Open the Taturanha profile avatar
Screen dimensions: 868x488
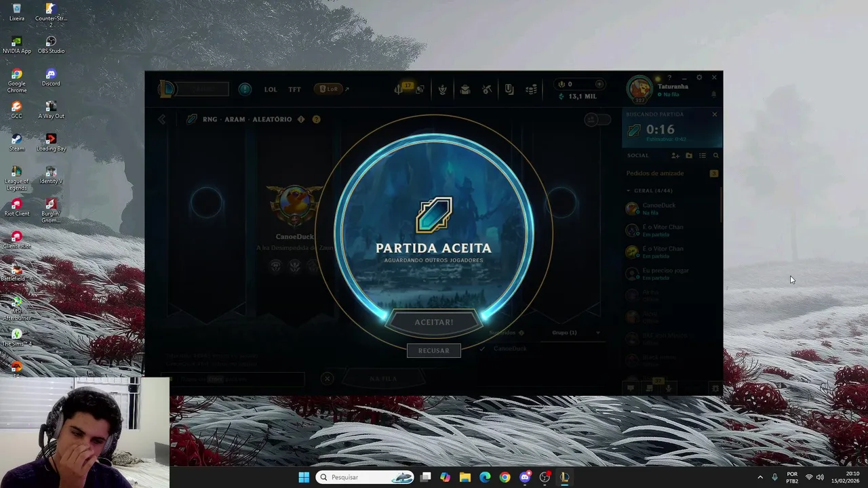click(x=639, y=89)
